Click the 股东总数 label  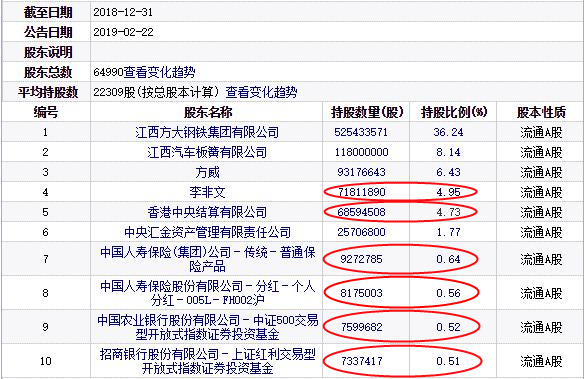coord(48,72)
